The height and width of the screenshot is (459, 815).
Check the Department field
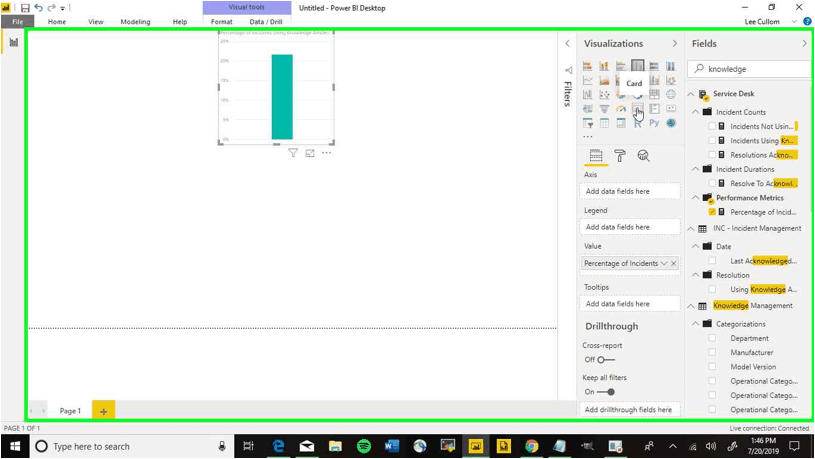(712, 338)
